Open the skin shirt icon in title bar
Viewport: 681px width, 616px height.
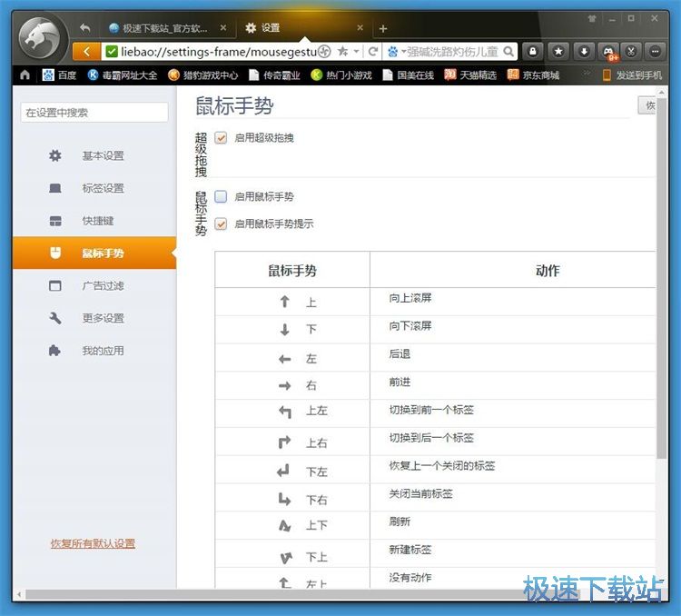tap(592, 19)
